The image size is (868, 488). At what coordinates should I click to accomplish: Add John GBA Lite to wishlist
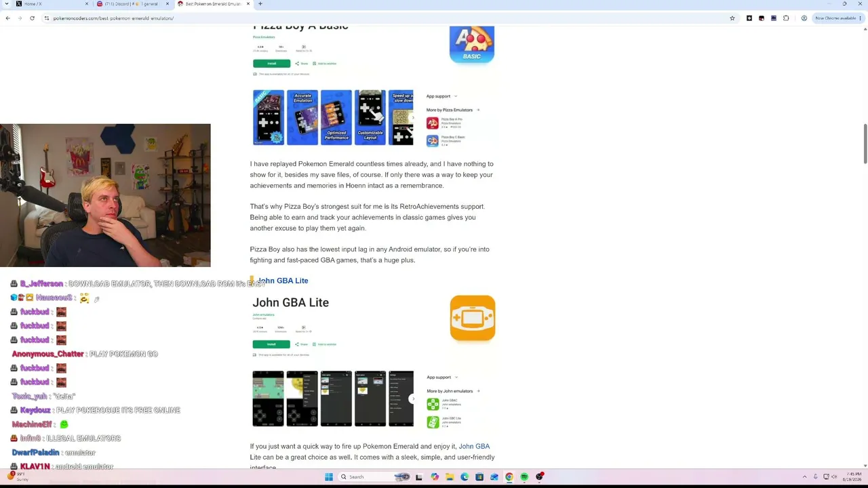pos(325,344)
